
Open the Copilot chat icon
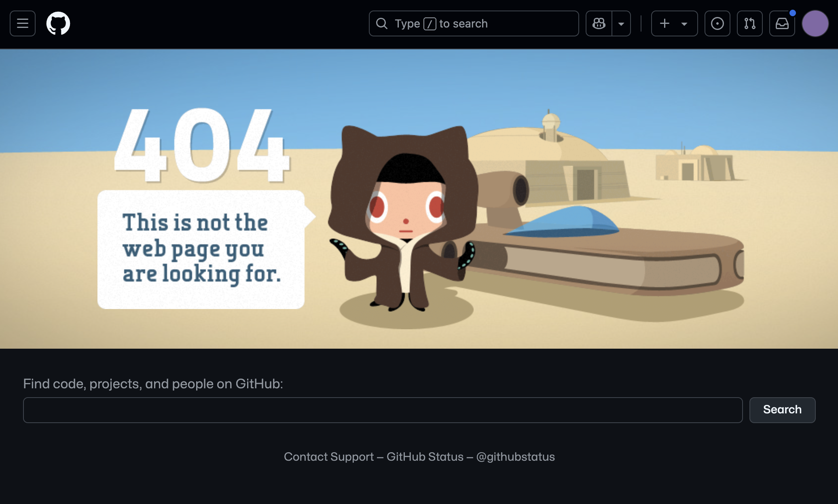click(599, 23)
